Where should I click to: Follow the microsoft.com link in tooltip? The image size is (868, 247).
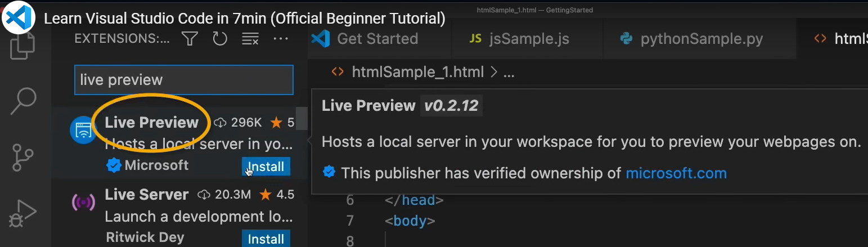point(676,173)
